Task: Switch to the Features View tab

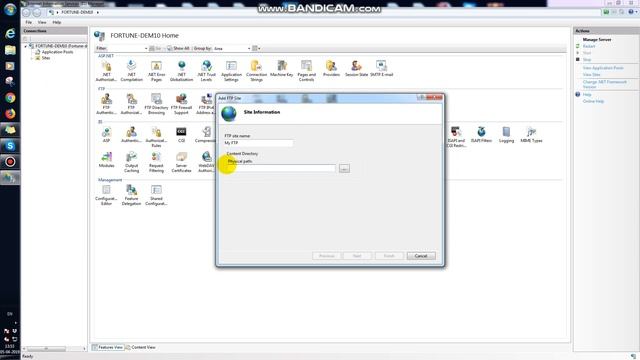Action: point(107,347)
